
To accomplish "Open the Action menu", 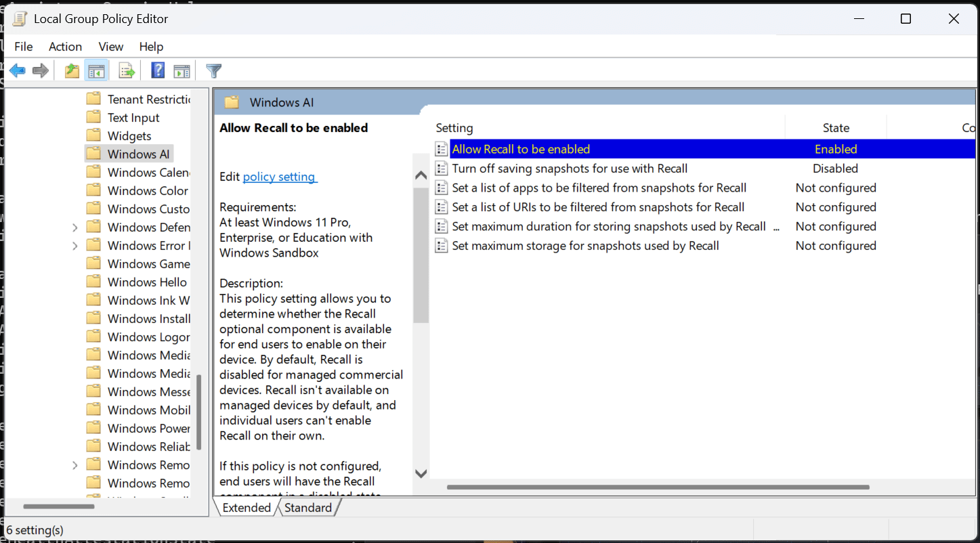I will click(65, 47).
